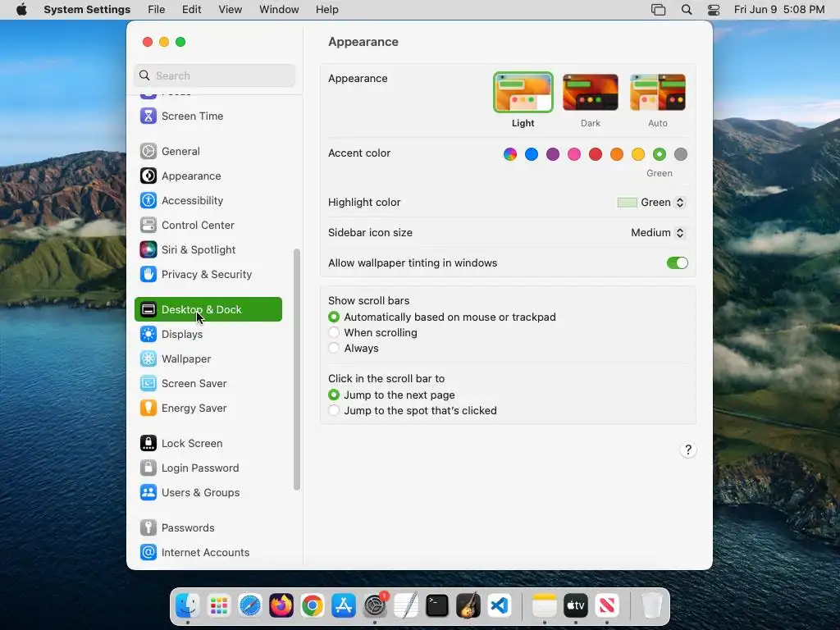
Task: Select the Light appearance thumbnail
Action: coord(523,93)
